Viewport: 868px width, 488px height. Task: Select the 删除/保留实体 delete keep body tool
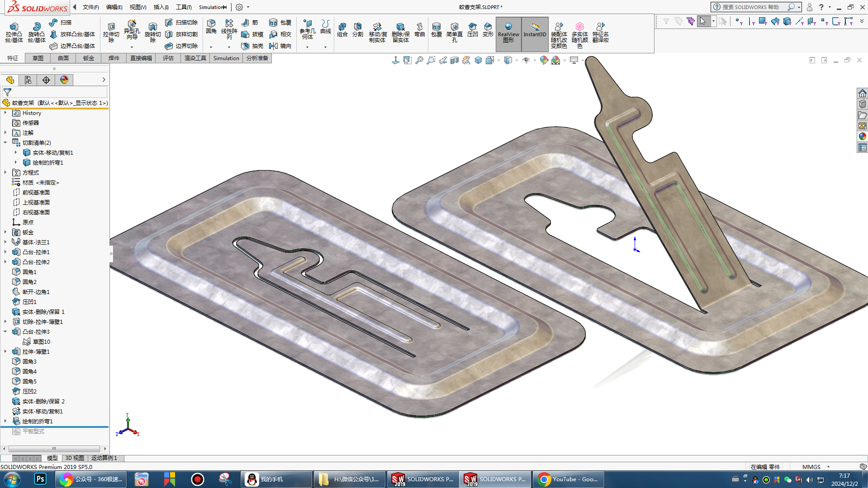401,33
